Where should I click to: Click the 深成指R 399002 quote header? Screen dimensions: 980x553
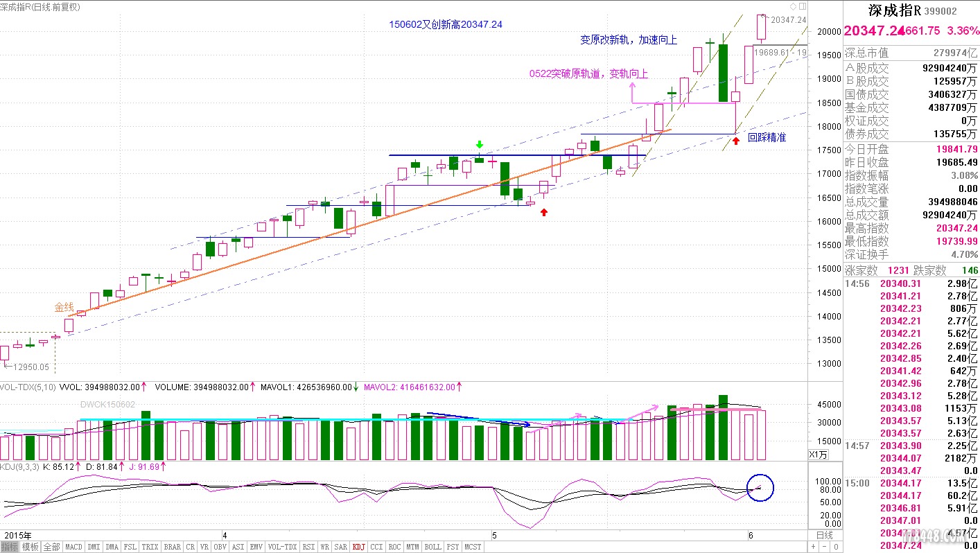click(912, 11)
